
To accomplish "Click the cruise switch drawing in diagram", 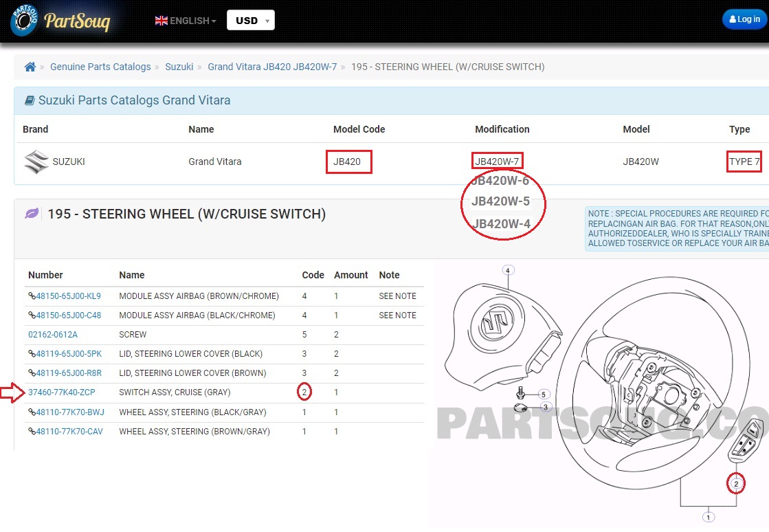I will click(746, 441).
